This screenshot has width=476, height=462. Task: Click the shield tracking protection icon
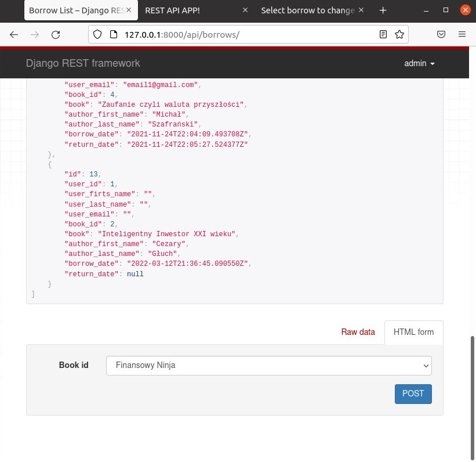point(97,35)
